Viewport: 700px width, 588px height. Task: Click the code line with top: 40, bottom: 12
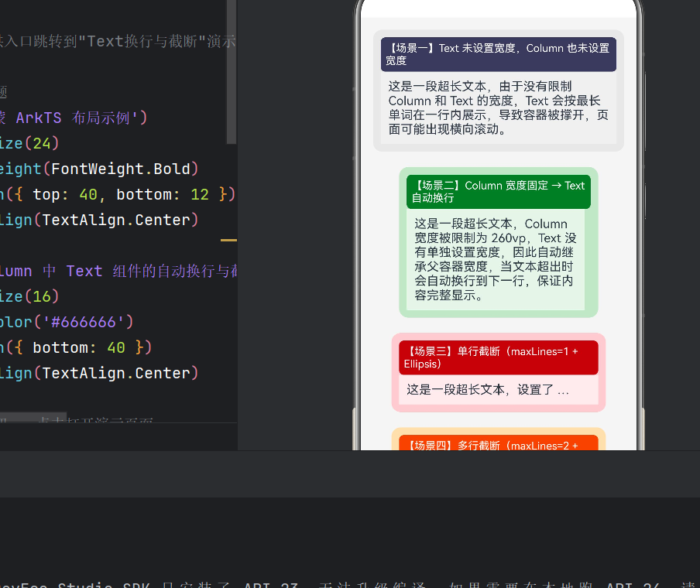tap(118, 194)
